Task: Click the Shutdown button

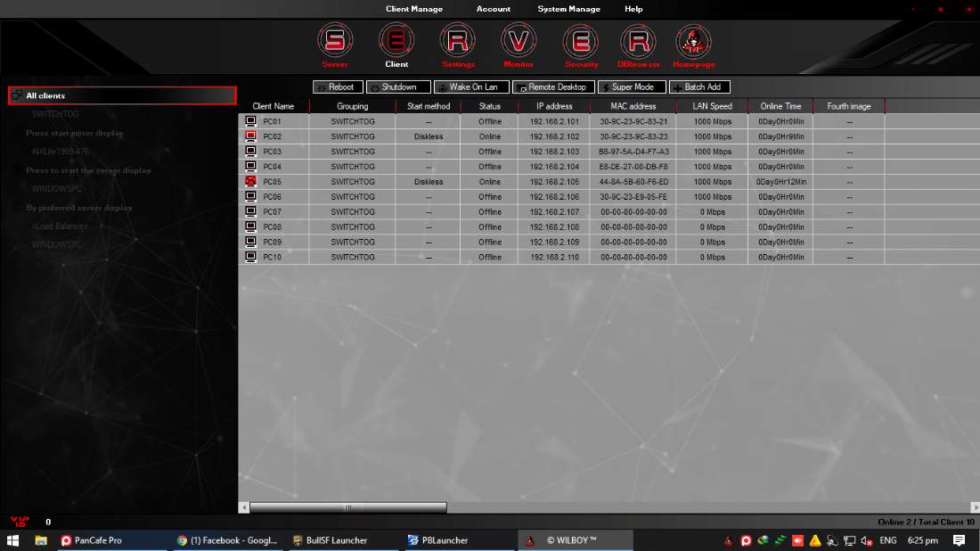Action: click(398, 87)
